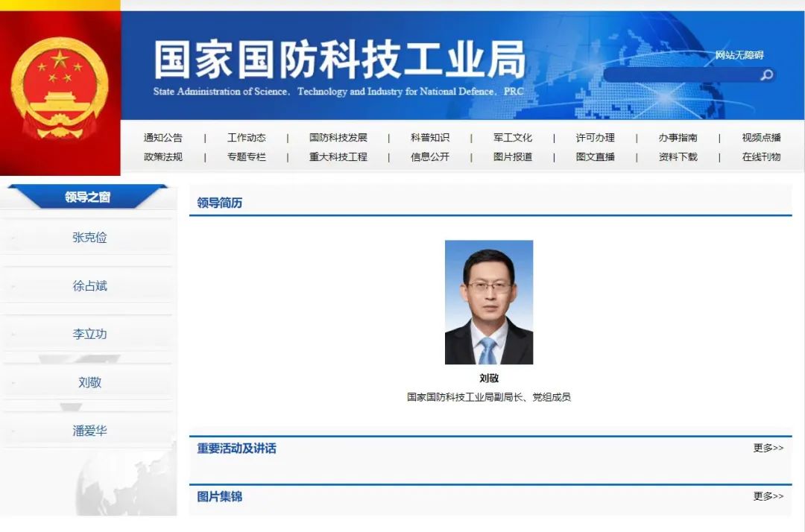The height and width of the screenshot is (532, 805).
Task: Switch to the 信息公开 navigation tab
Action: coord(431,157)
